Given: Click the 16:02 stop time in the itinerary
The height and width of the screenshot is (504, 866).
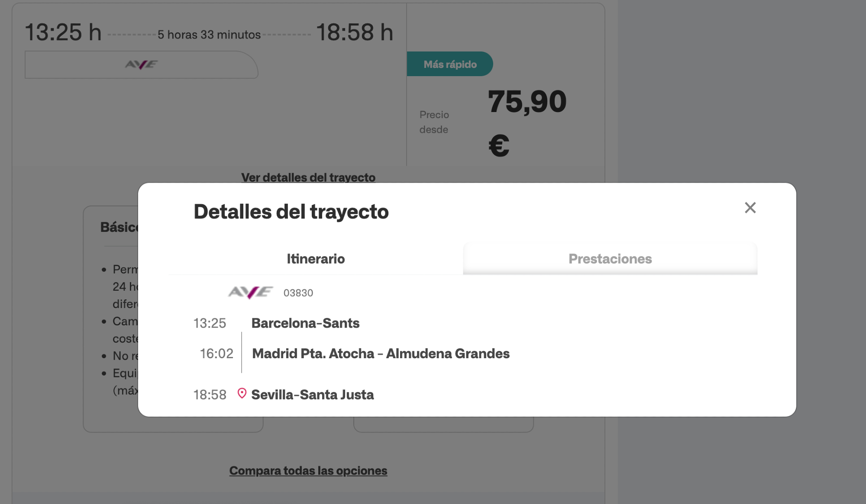Looking at the screenshot, I should point(216,353).
